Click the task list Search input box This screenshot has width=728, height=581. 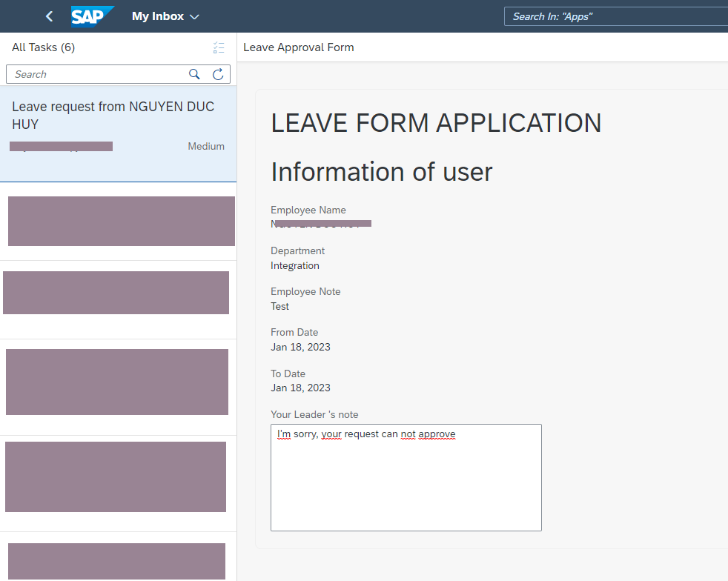96,74
